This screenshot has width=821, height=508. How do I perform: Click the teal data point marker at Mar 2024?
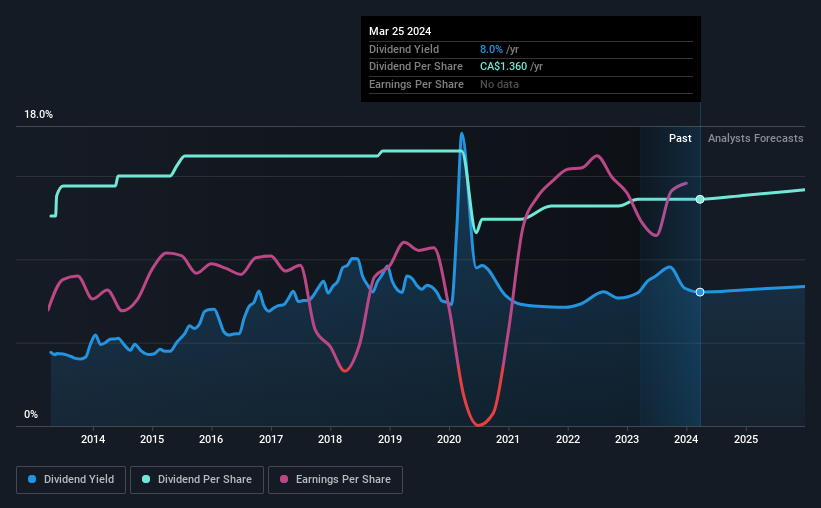(700, 200)
